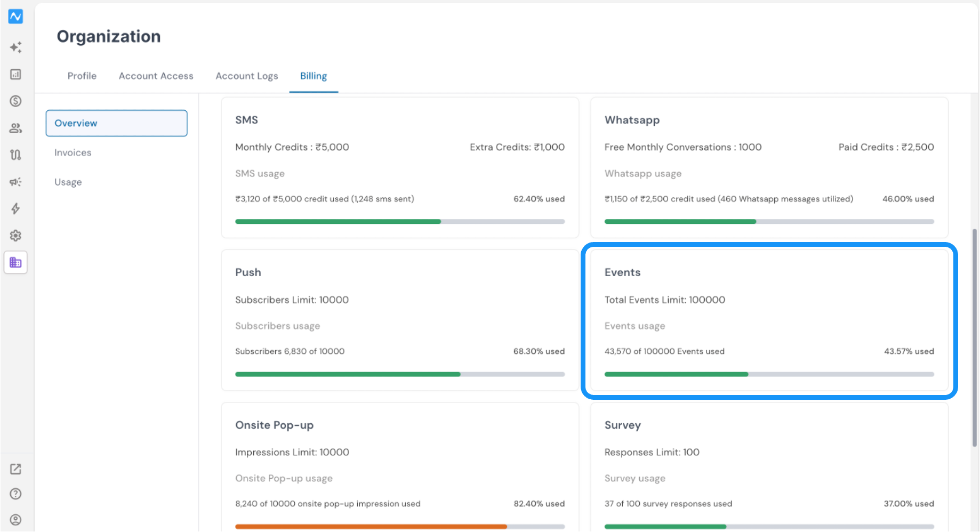Switch to the Account Access tab
This screenshot has width=980, height=532.
(x=156, y=76)
